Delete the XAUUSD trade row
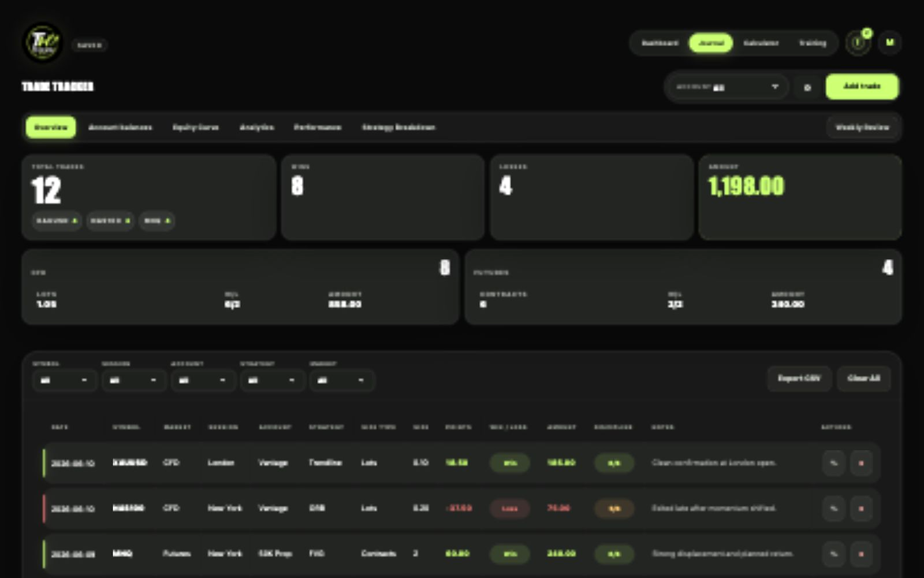 tap(861, 463)
